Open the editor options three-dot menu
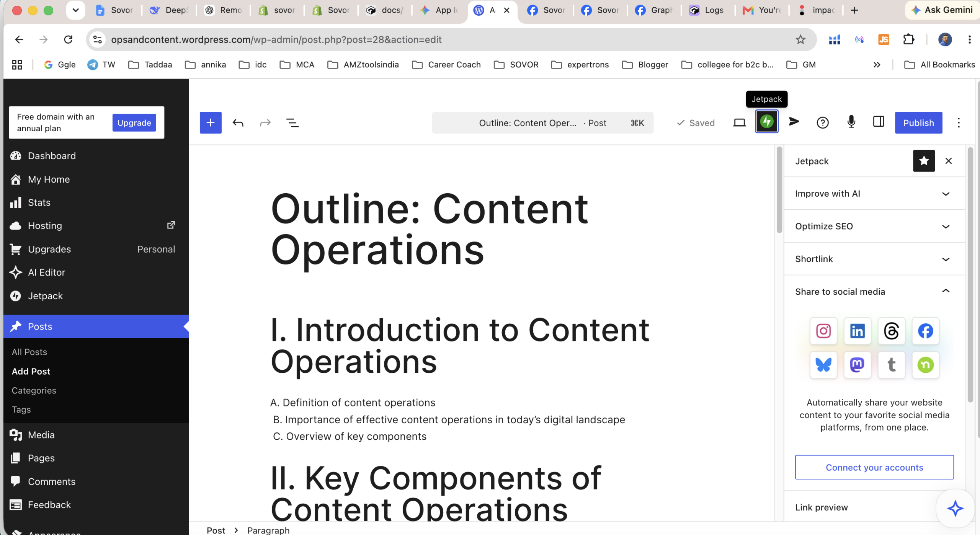 959,122
